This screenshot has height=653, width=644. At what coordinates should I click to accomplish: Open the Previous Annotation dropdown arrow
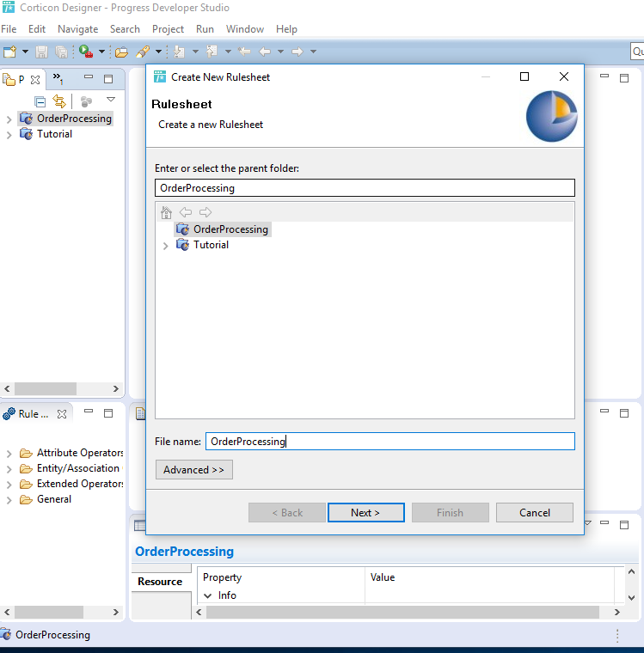pos(228,52)
